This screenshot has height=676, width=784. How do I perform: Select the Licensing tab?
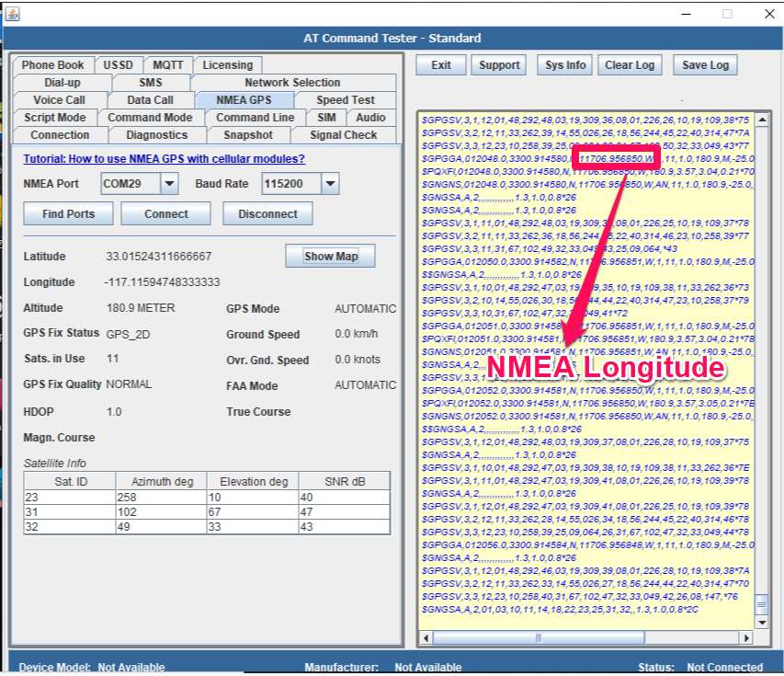[228, 65]
